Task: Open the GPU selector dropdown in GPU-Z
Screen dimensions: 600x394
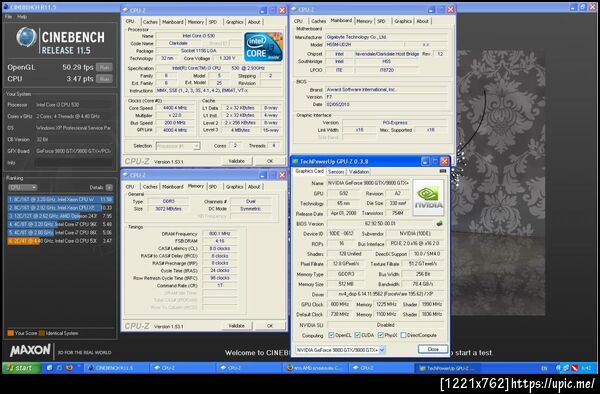Action: 340,350
